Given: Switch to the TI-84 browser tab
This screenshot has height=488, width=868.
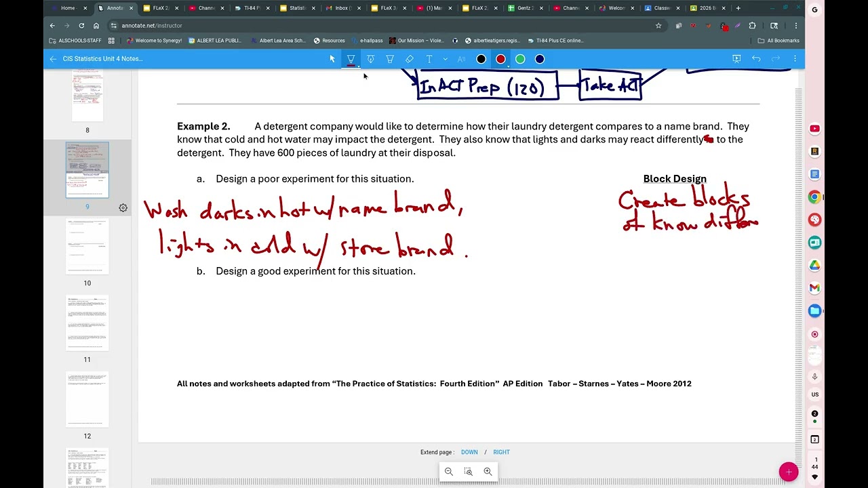Looking at the screenshot, I should point(252,8).
